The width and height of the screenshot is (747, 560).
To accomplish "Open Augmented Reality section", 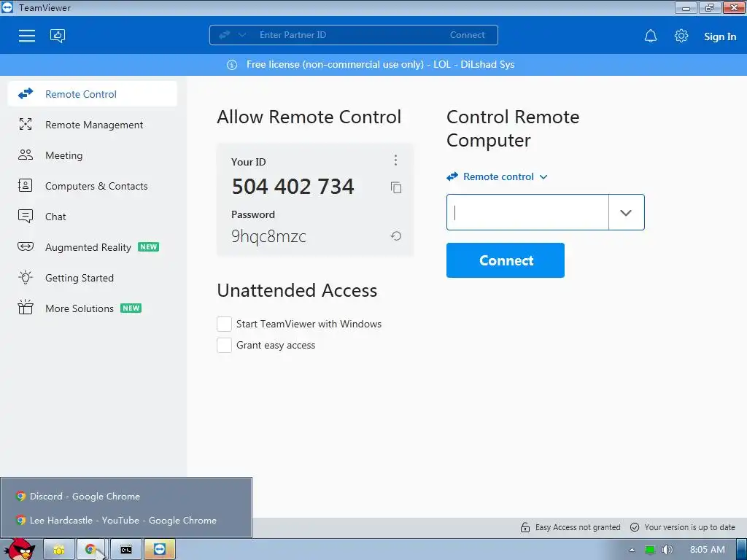I will point(93,247).
